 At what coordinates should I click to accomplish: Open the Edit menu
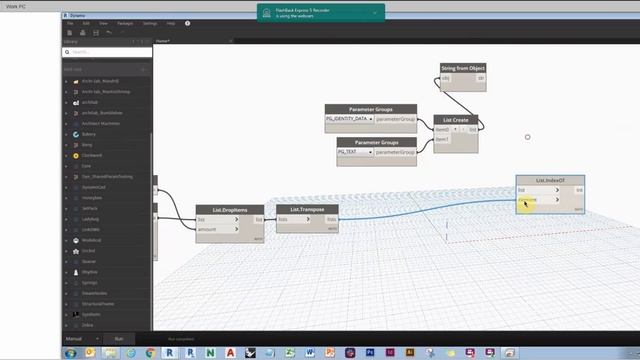pos(86,24)
